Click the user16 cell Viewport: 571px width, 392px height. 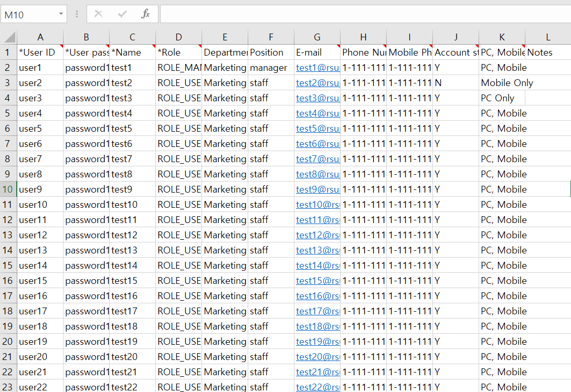click(x=40, y=296)
